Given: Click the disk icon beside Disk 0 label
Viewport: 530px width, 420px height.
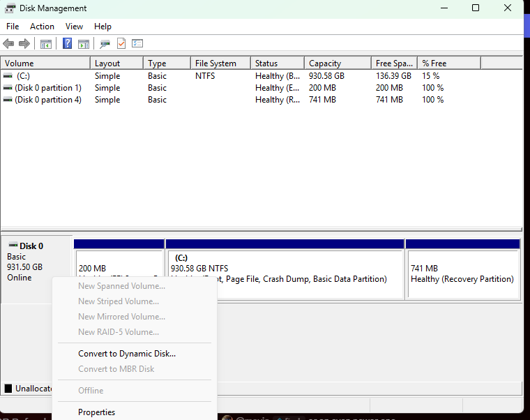Looking at the screenshot, I should 13,245.
